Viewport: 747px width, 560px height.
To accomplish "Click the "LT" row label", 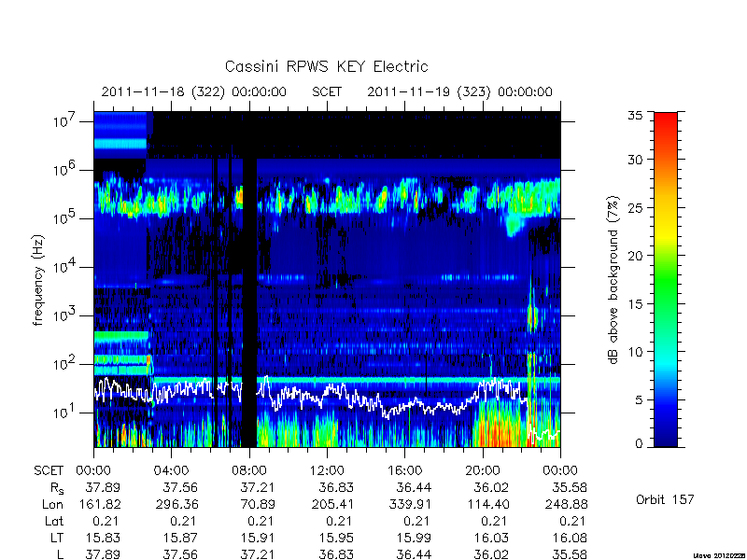I will pos(57,539).
